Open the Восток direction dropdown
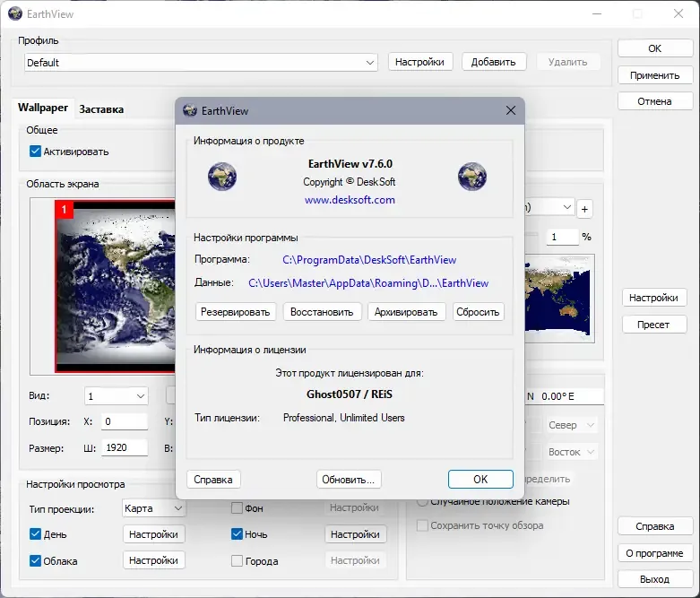This screenshot has height=598, width=700. [571, 452]
